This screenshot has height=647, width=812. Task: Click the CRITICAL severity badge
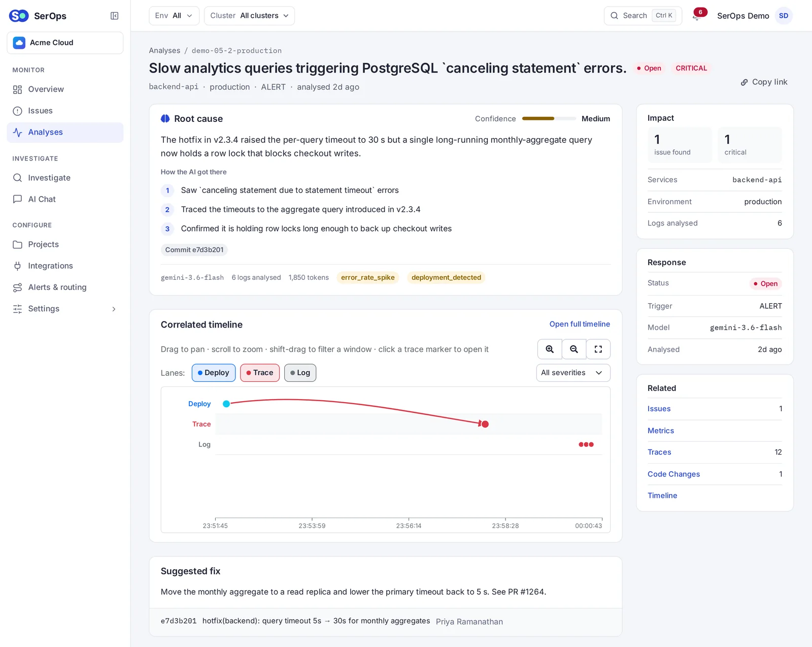pyautogui.click(x=691, y=68)
